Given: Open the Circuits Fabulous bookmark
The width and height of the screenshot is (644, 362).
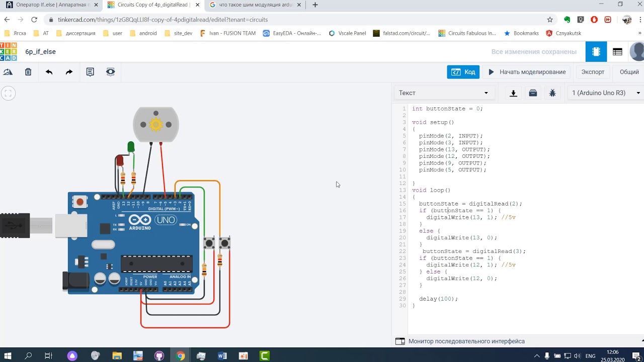Looking at the screenshot, I should 467,33.
